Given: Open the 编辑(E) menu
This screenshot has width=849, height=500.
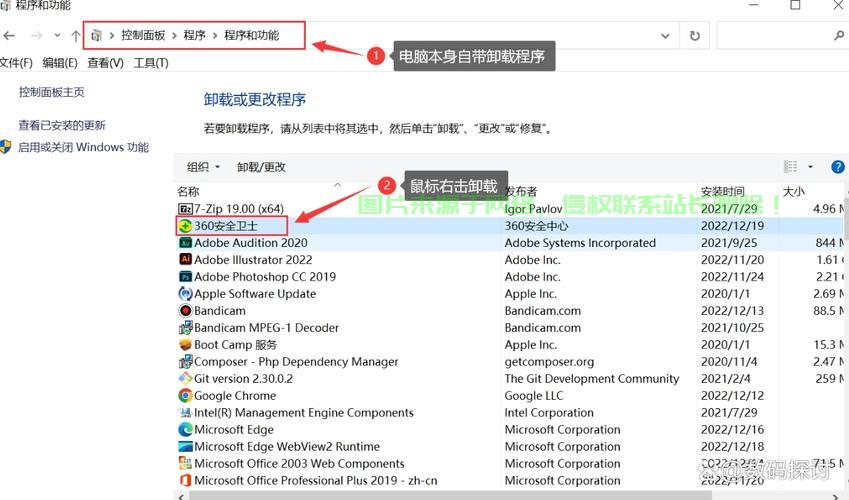Looking at the screenshot, I should coord(60,63).
